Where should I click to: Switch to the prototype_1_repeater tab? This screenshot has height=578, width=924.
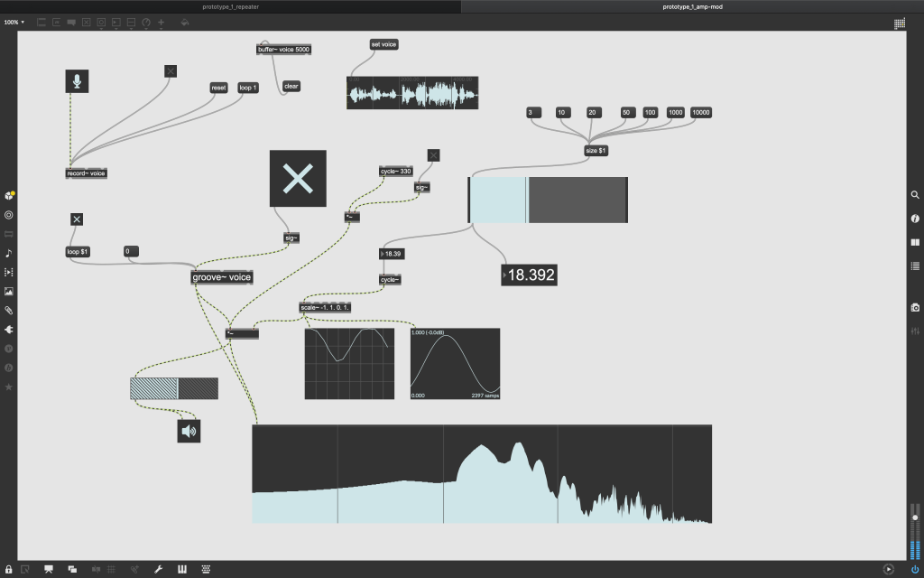pos(229,6)
